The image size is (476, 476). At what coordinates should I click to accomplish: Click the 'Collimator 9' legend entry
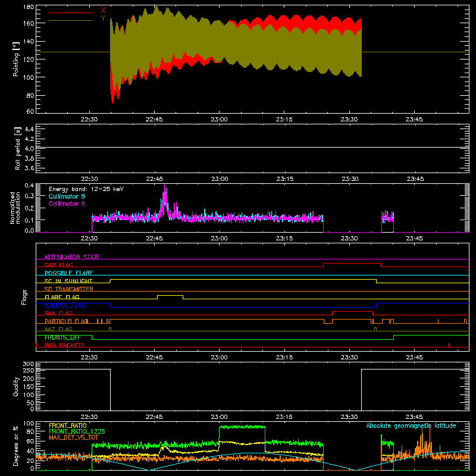pyautogui.click(x=67, y=203)
